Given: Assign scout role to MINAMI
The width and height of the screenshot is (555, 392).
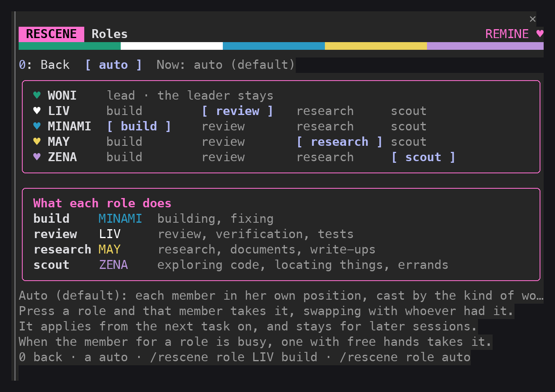Looking at the screenshot, I should click(408, 126).
